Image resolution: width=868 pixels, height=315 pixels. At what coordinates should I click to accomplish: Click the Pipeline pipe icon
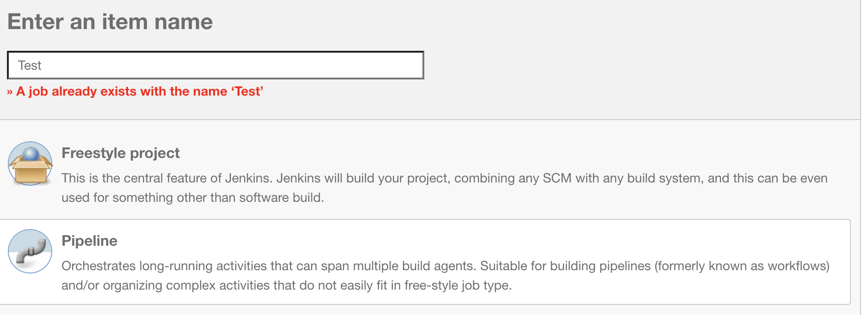coord(30,251)
